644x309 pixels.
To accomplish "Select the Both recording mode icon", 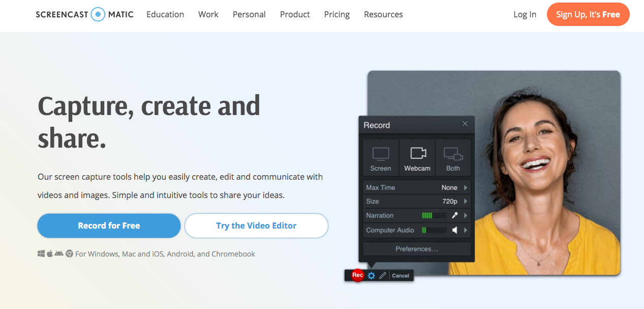I will tap(453, 153).
